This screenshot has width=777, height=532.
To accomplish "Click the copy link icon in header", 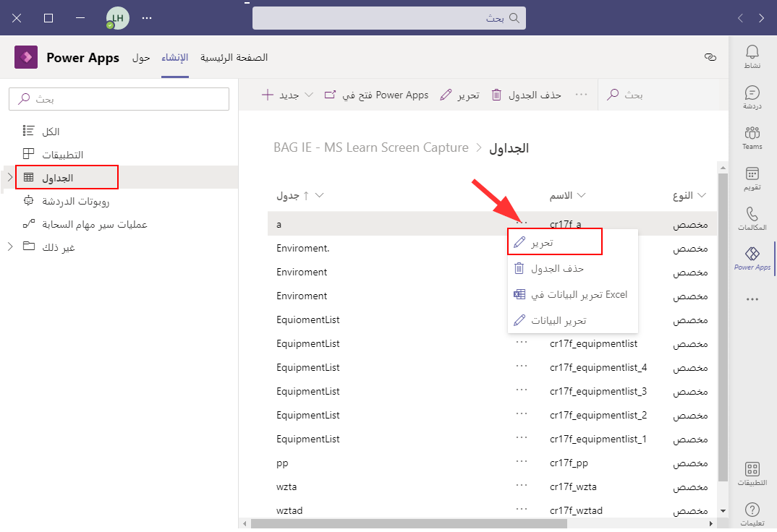I will (710, 57).
